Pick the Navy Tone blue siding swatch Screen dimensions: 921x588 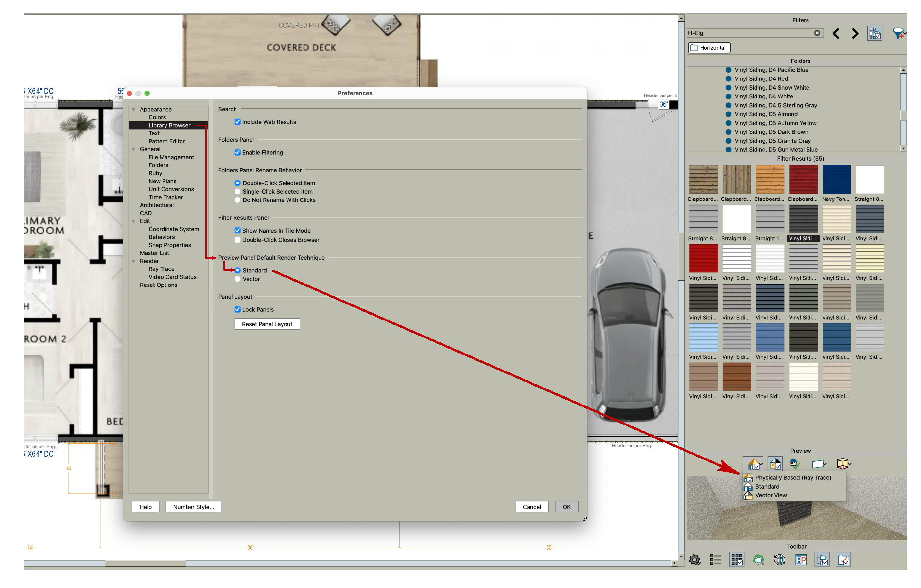click(836, 180)
